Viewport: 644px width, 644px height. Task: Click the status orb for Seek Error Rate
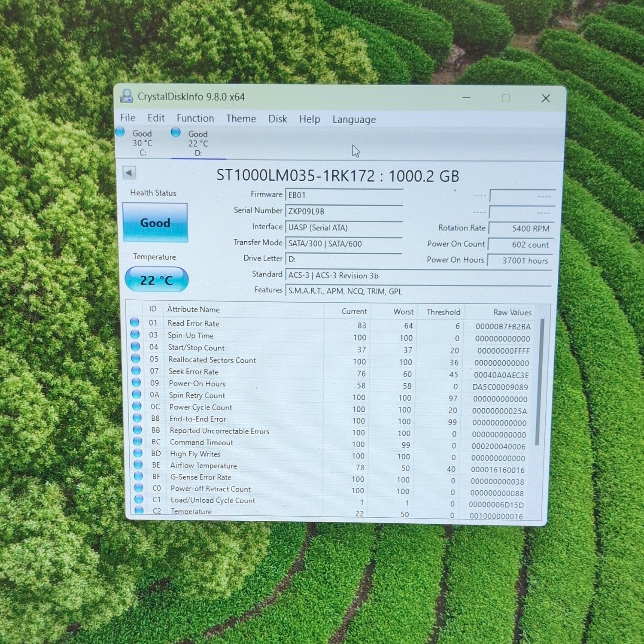point(136,370)
